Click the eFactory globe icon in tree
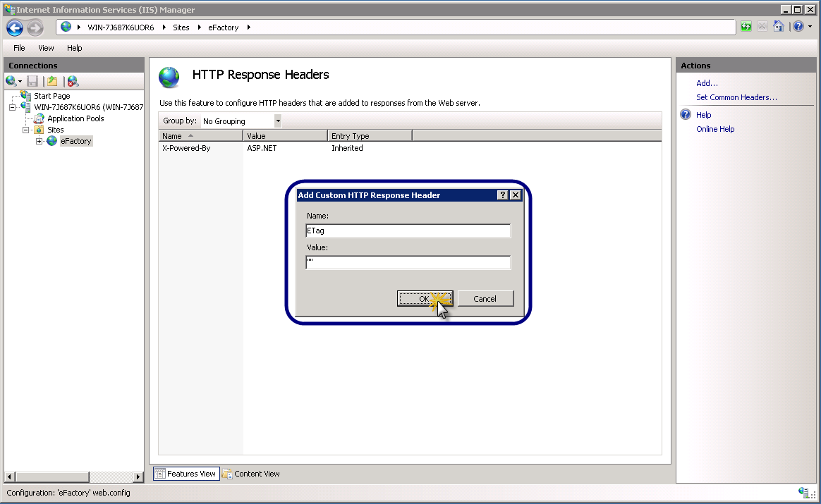821x504 pixels. pos(51,141)
